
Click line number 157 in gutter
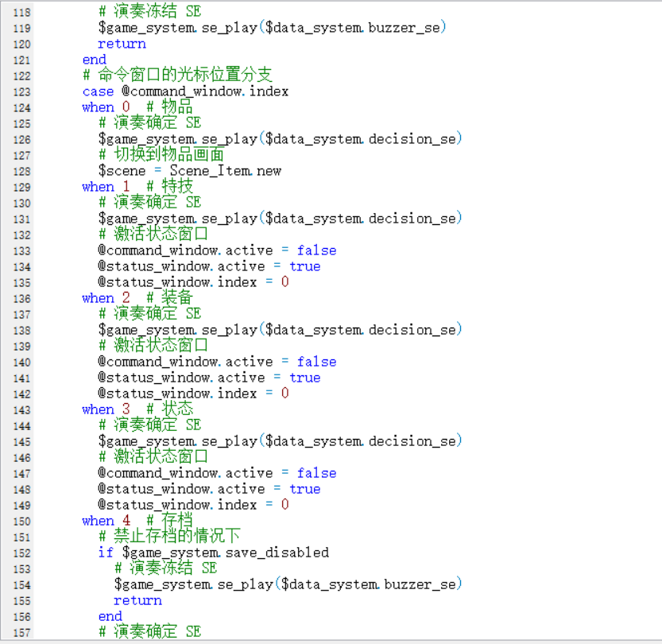21,633
